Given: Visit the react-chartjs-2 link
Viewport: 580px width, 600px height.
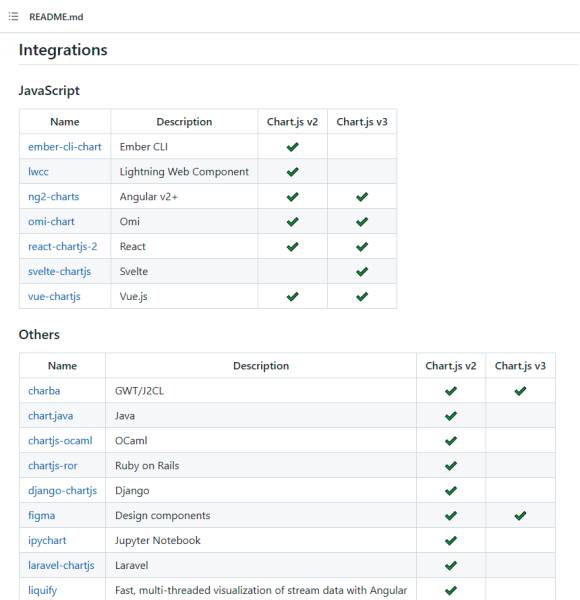Looking at the screenshot, I should point(63,246).
